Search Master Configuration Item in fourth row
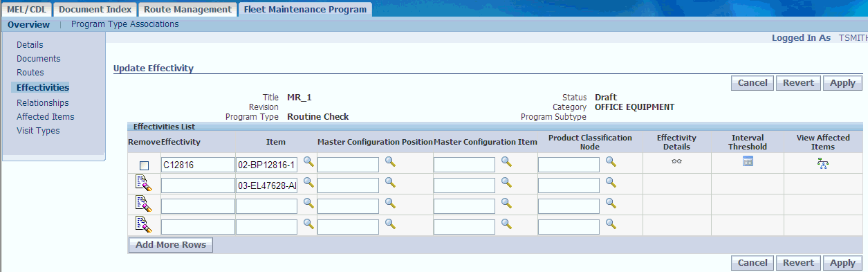 [x=506, y=224]
